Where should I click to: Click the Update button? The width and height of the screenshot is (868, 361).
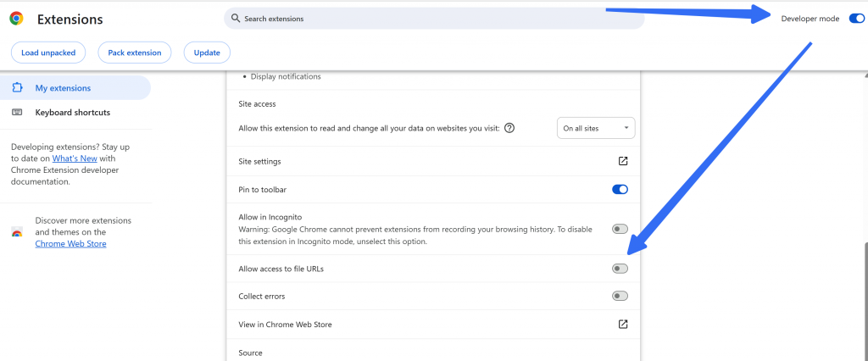(x=207, y=53)
